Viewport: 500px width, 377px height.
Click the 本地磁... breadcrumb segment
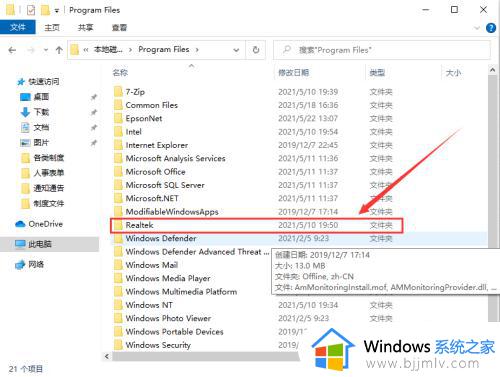point(108,50)
